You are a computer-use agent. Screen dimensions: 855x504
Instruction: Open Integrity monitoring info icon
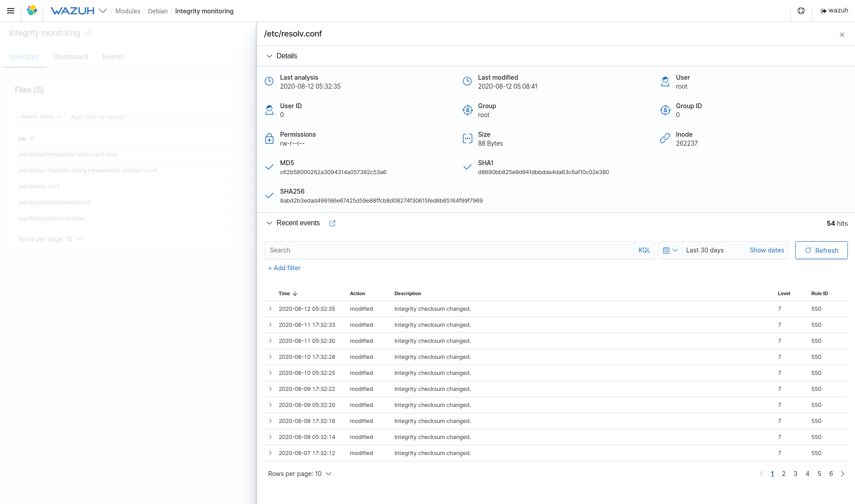pyautogui.click(x=90, y=33)
